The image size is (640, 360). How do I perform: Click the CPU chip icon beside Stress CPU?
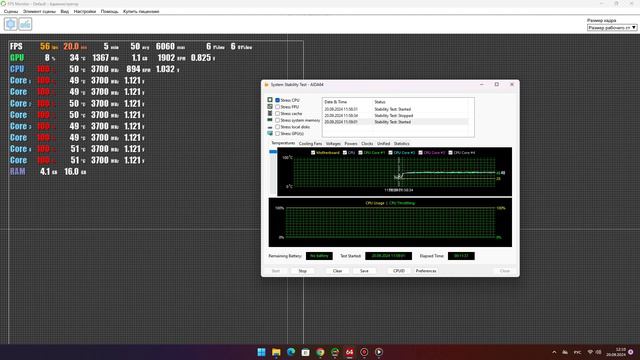point(270,100)
